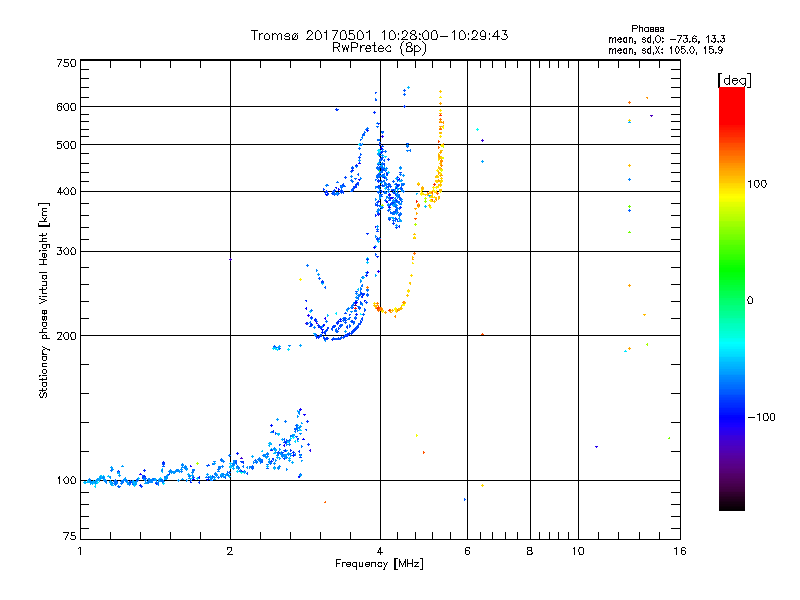Click the orange X-mode trace cusp near 230 km
The width and height of the screenshot is (800, 600).
click(x=388, y=309)
